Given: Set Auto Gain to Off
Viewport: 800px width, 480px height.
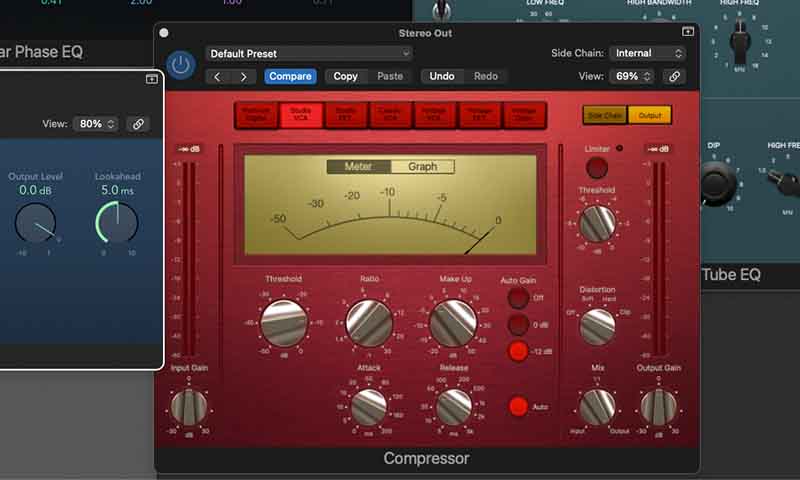Looking at the screenshot, I should click(518, 298).
